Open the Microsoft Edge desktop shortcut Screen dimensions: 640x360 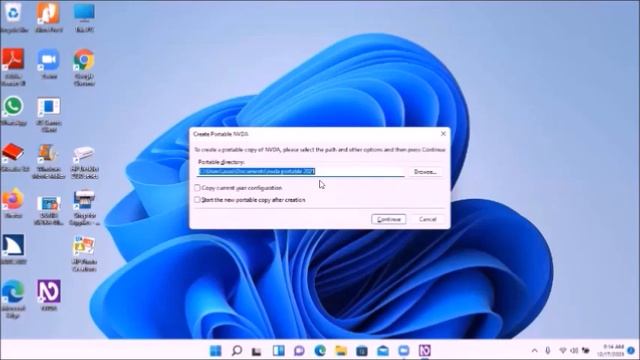click(13, 299)
